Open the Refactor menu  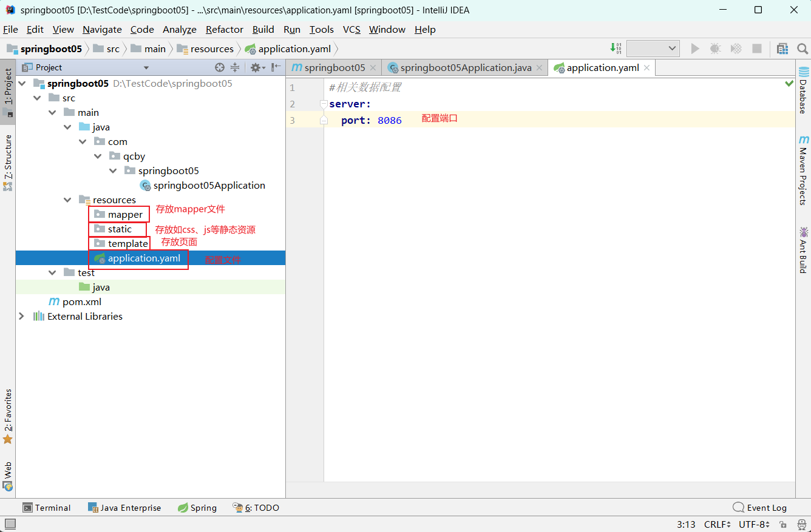click(224, 29)
